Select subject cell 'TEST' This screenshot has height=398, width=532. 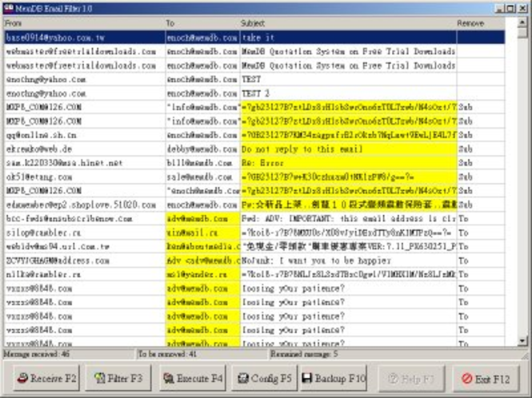pyautogui.click(x=348, y=79)
